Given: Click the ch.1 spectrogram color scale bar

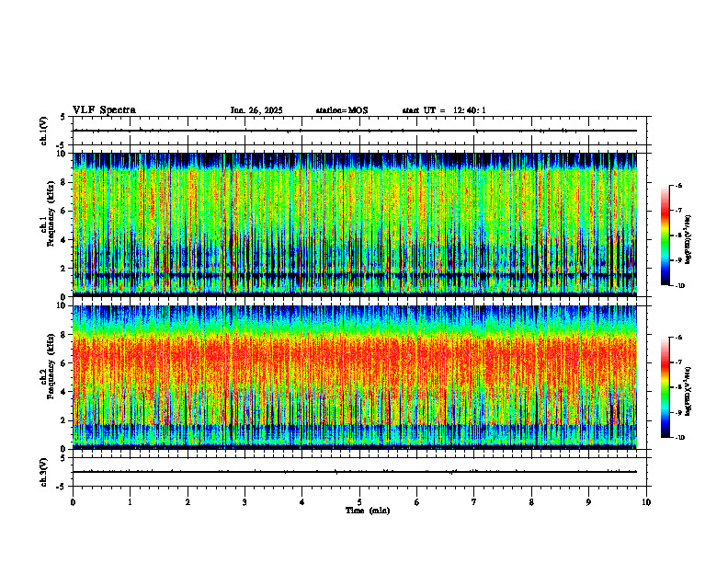Looking at the screenshot, I should click(x=665, y=236).
